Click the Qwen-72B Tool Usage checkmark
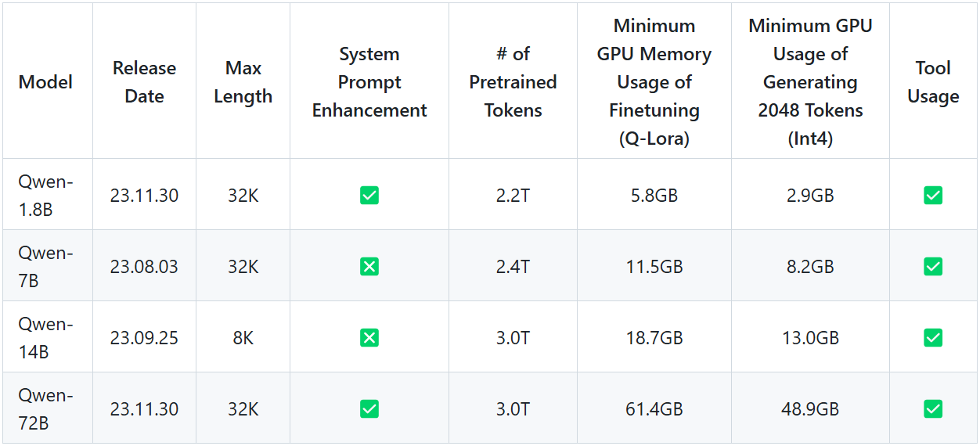Image resolution: width=980 pixels, height=446 pixels. point(933,409)
